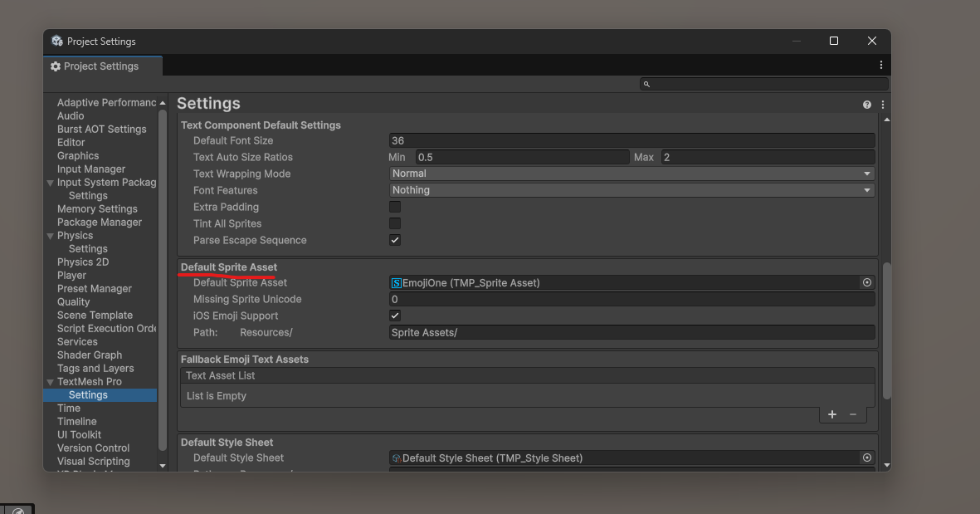980x514 pixels.
Task: Select Settings under Input System Package
Action: [88, 196]
